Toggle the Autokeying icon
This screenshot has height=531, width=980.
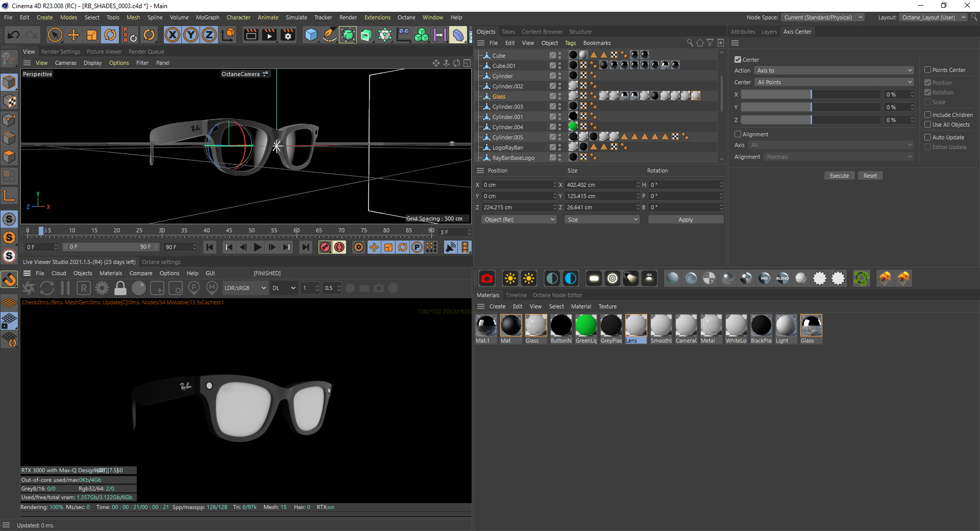(x=339, y=247)
